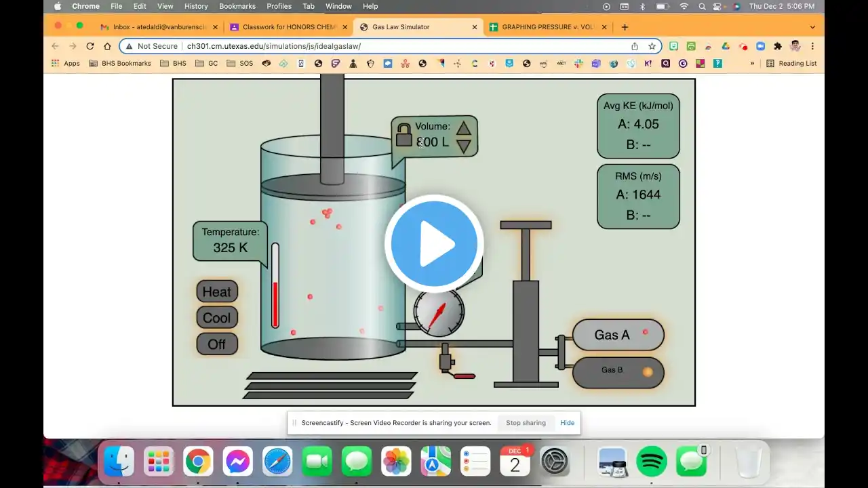Select the Off temperature setting
The width and height of the screenshot is (868, 488).
pyautogui.click(x=217, y=344)
